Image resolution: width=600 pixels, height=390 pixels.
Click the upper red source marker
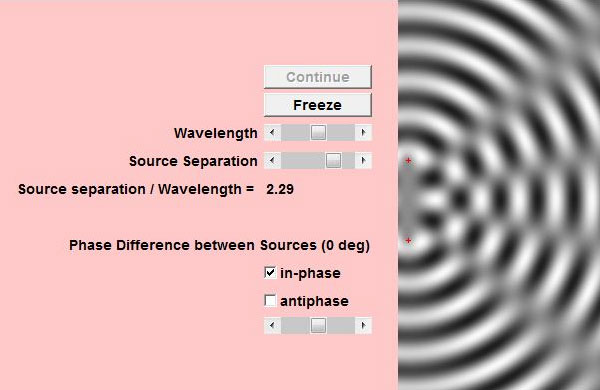click(408, 161)
